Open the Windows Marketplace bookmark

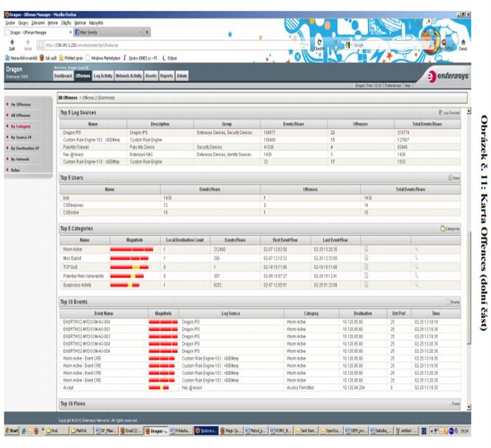coord(103,58)
